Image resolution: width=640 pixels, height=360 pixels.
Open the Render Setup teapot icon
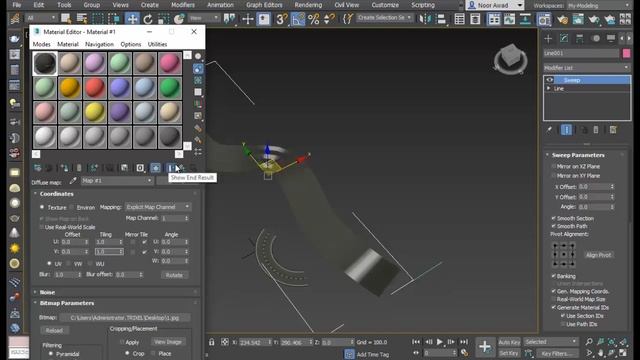click(x=562, y=19)
